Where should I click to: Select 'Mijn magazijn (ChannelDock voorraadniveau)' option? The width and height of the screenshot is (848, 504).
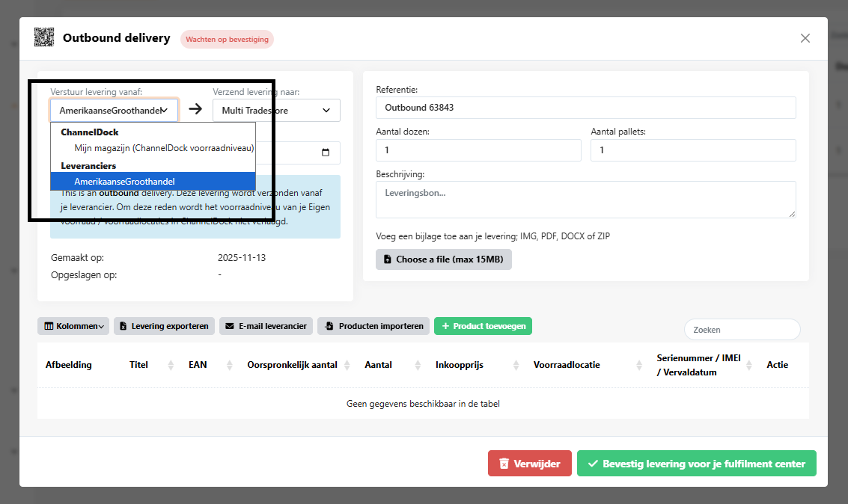click(164, 148)
